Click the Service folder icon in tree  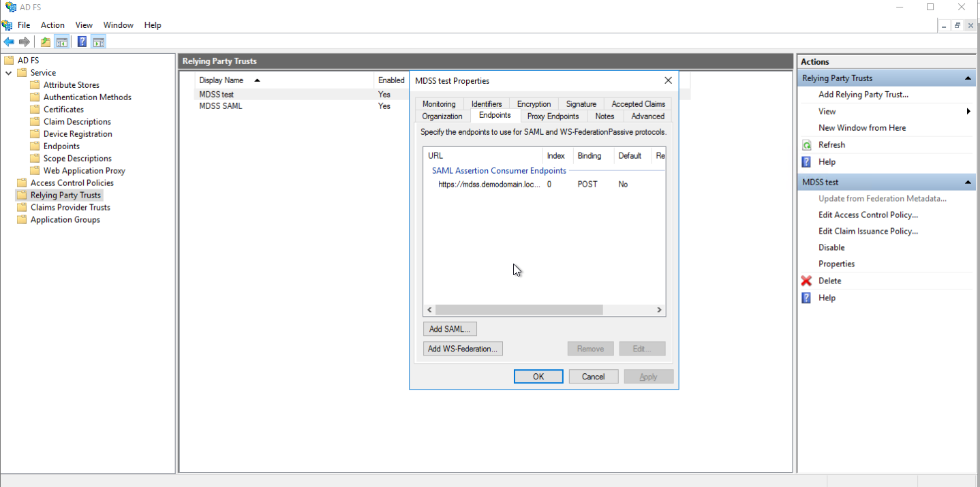point(22,72)
